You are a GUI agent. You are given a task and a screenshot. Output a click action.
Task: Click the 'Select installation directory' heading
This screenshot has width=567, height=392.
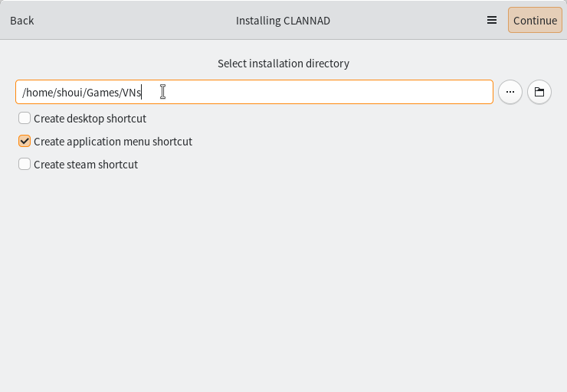click(283, 64)
